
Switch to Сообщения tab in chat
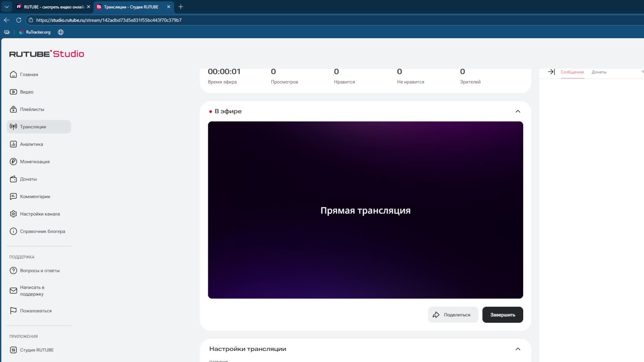(572, 72)
